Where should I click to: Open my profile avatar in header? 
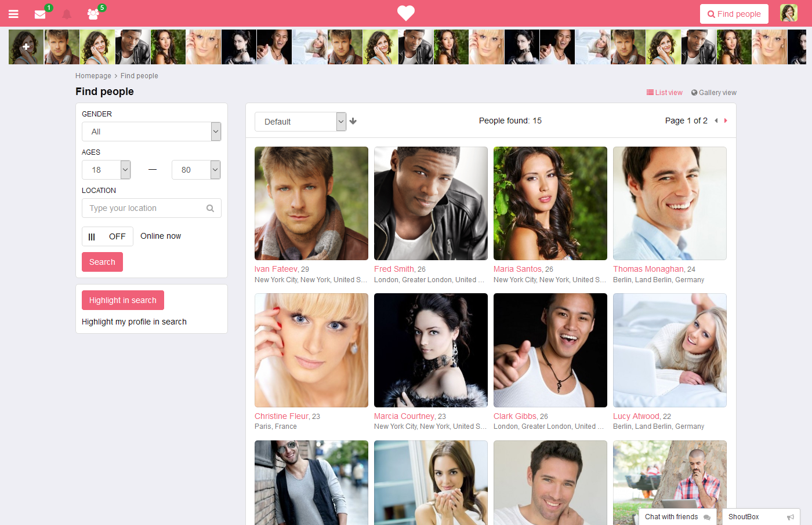coord(789,13)
